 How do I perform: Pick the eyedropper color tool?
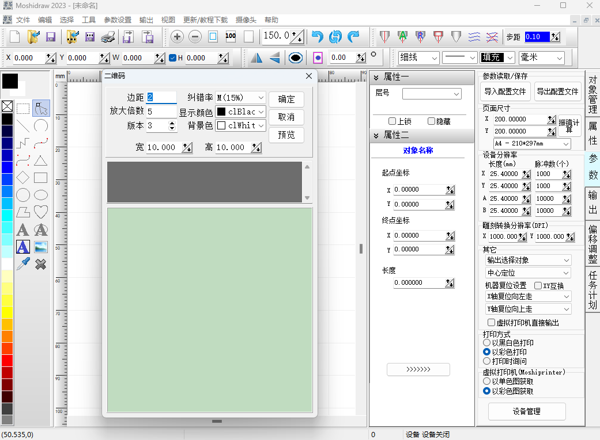click(x=23, y=264)
